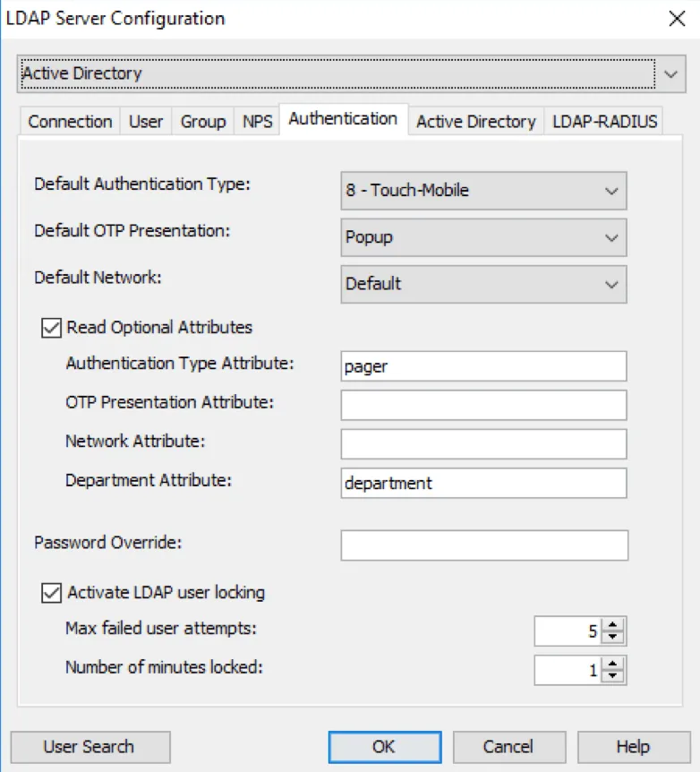Open the Default Authentication Type dropdown
700x772 pixels.
612,191
